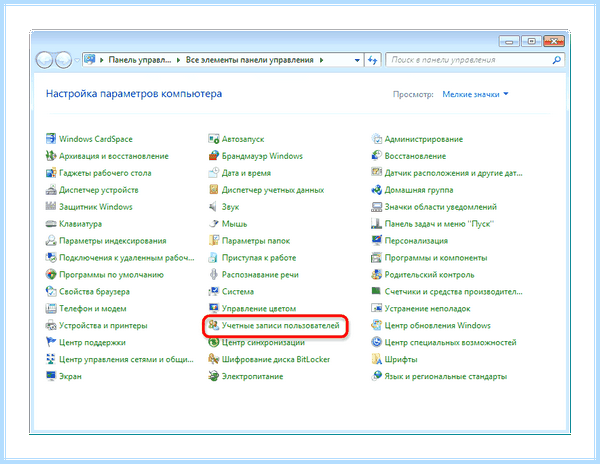Screen dimensions: 600x464
Task: Click the control panel icon in address bar
Action: tap(90, 60)
